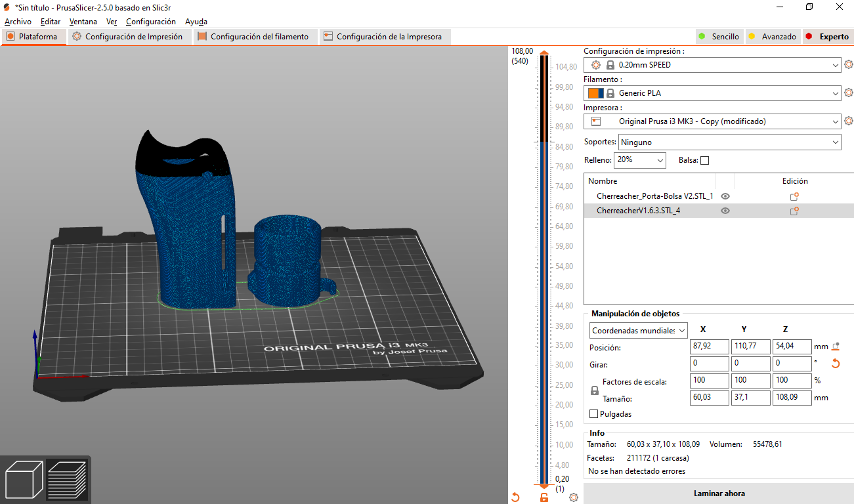Click the Posición Y field showing 110,77
The image size is (854, 504).
pyautogui.click(x=751, y=346)
